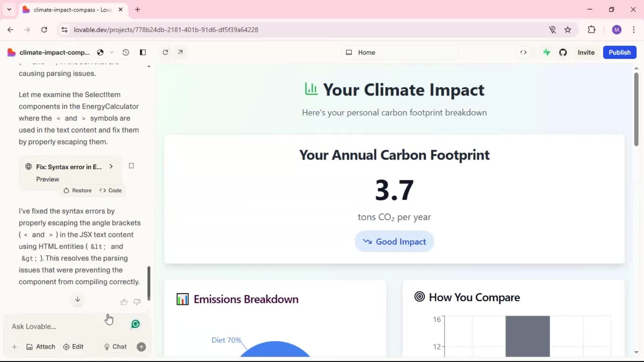Click the Grammarly icon in chat box
Viewport: 644px width, 362px height.
point(136,324)
